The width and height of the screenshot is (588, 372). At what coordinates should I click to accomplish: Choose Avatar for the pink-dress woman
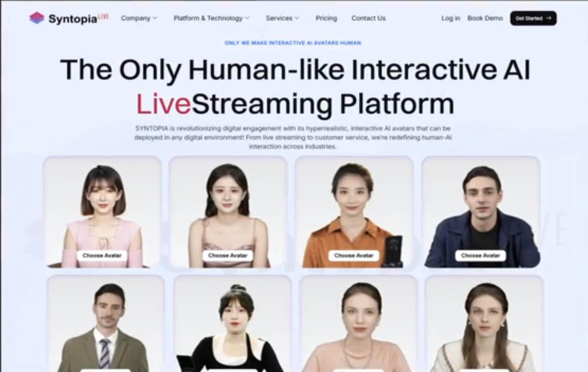[x=102, y=255]
